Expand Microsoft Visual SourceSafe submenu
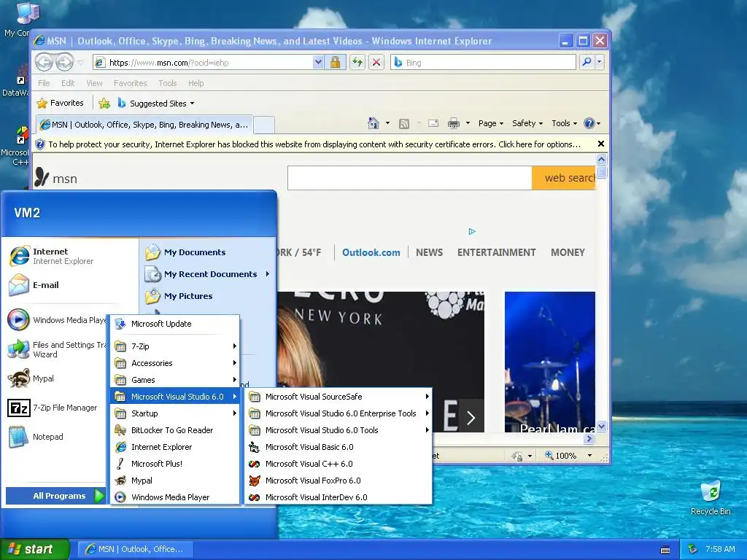This screenshot has width=747, height=560. [338, 397]
